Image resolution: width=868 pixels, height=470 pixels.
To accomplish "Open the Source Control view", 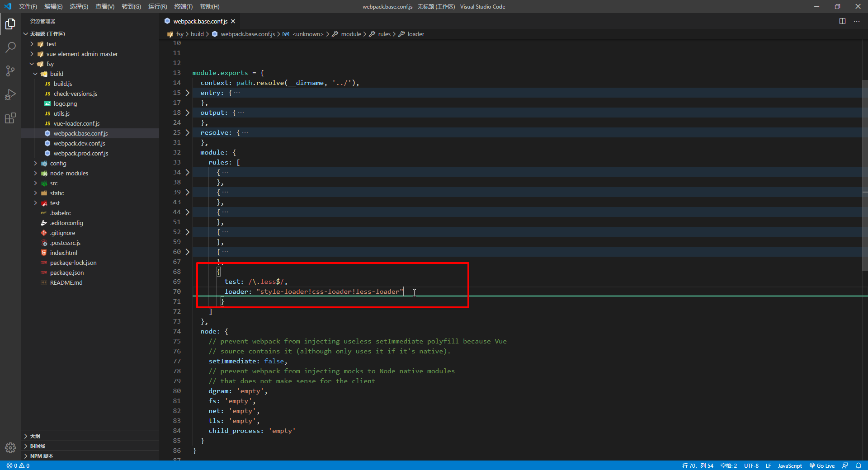I will pyautogui.click(x=10, y=71).
